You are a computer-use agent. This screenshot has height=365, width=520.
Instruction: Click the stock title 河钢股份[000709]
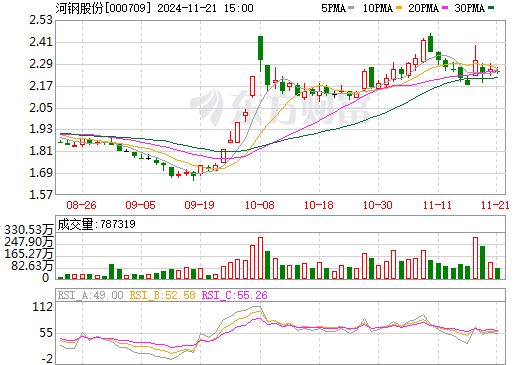pos(103,8)
